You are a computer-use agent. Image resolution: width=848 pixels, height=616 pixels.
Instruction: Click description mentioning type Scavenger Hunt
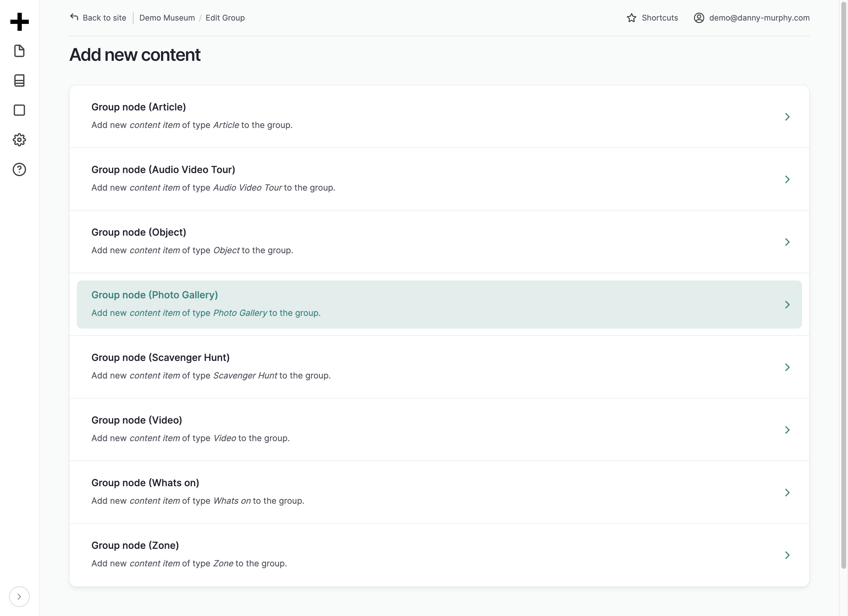click(x=211, y=375)
